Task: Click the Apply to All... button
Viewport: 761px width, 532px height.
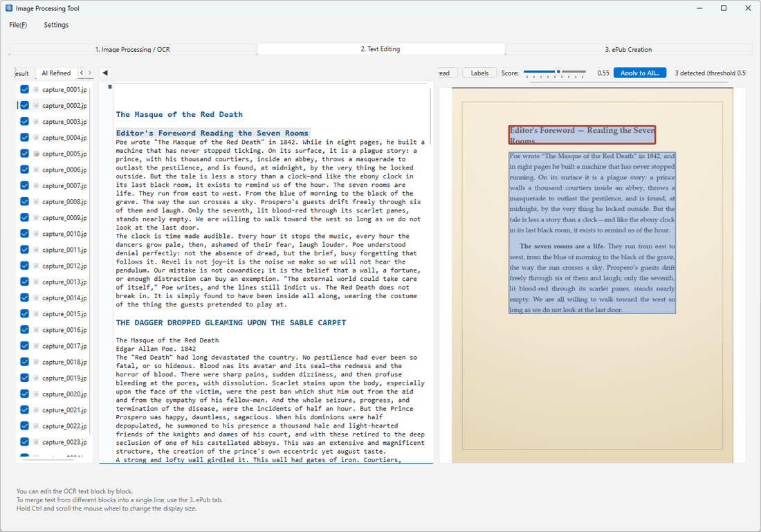Action: pos(640,73)
